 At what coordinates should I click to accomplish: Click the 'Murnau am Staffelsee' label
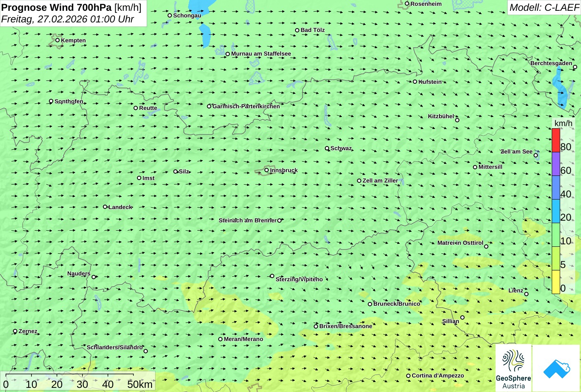[x=261, y=54]
